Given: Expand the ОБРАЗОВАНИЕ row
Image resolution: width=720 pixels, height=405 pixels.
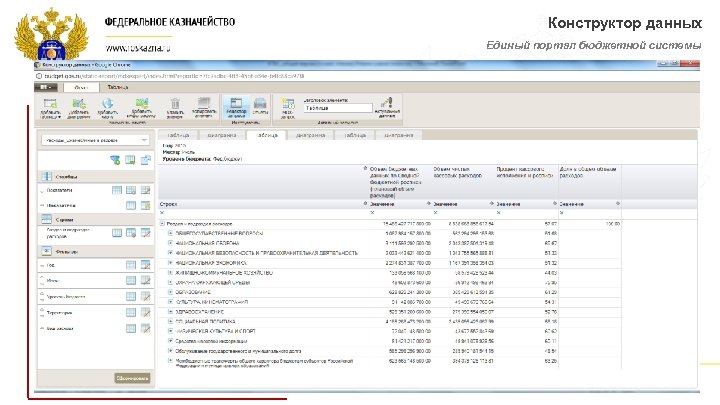Looking at the screenshot, I should coord(170,292).
